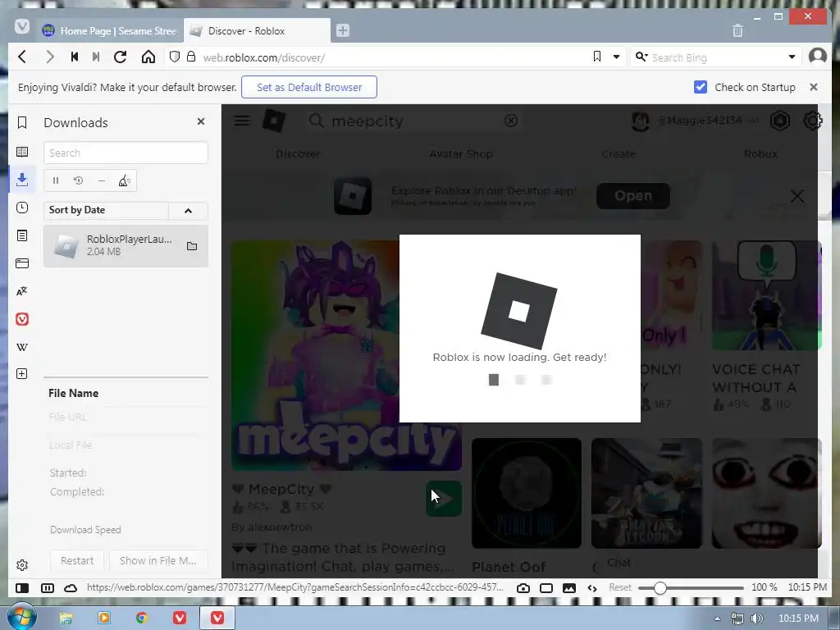Viewport: 840px width, 630px height.
Task: Click the rewind history button
Action: point(75,57)
